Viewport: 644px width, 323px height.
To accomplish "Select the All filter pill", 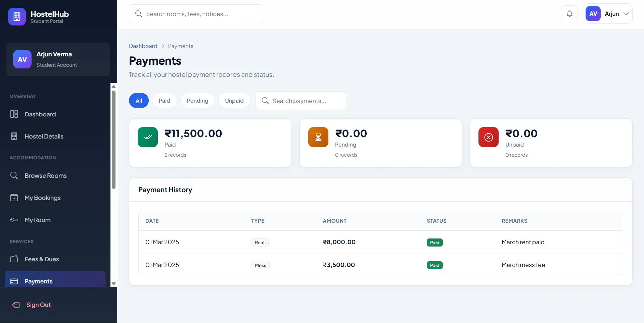I will [139, 101].
